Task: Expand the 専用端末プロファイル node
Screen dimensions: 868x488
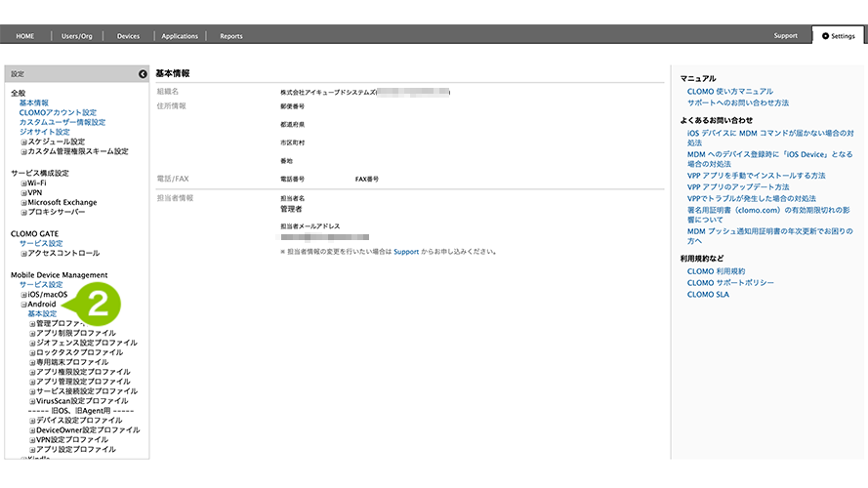Action: [32, 362]
